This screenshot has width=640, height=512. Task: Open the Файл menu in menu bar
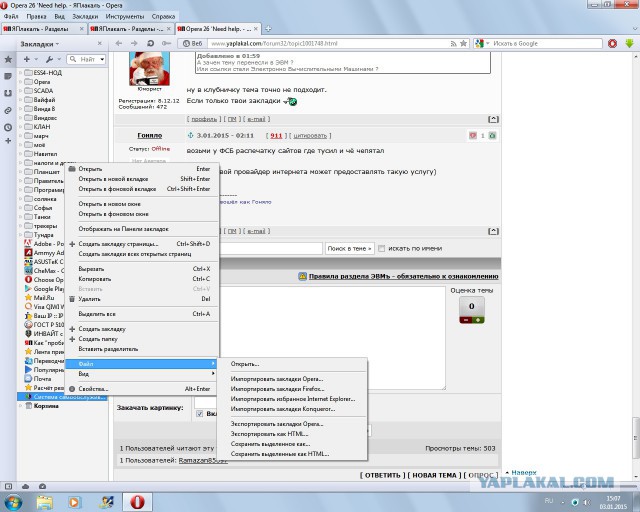(11, 16)
